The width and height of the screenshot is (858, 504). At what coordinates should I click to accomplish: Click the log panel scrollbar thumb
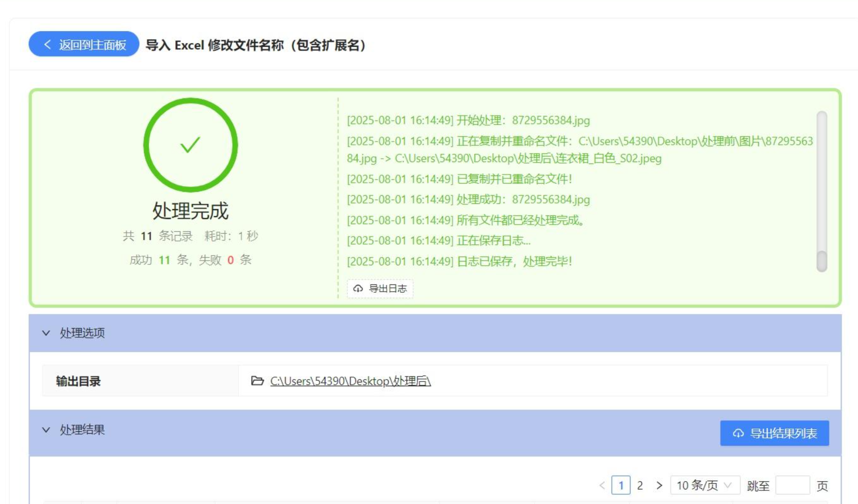(x=822, y=261)
